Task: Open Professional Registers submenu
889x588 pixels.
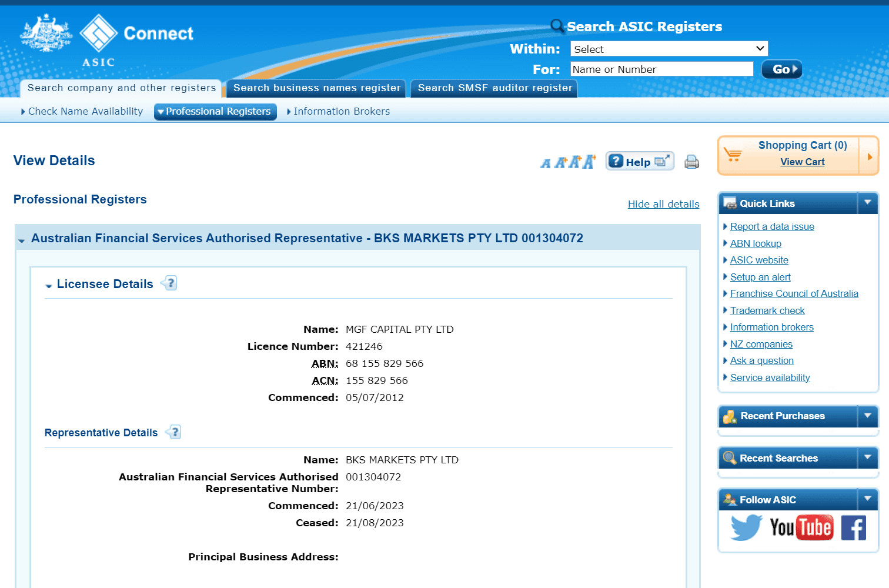Action: (215, 111)
